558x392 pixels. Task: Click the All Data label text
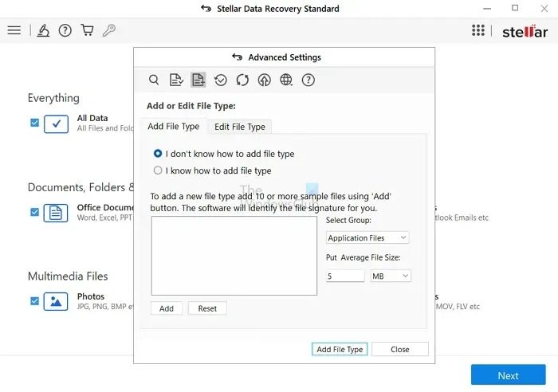(x=92, y=118)
